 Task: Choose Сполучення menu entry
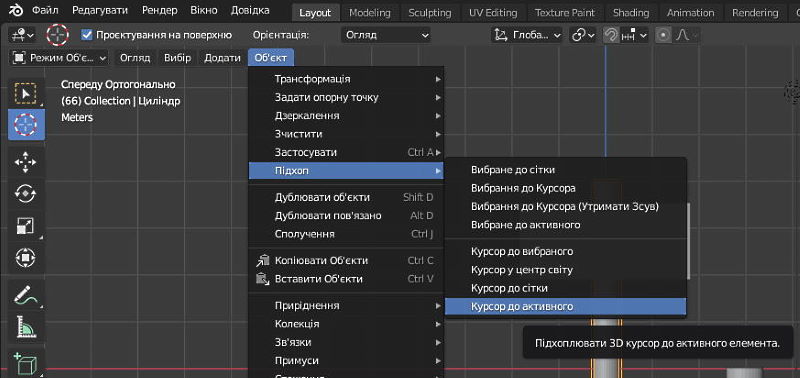(346, 234)
